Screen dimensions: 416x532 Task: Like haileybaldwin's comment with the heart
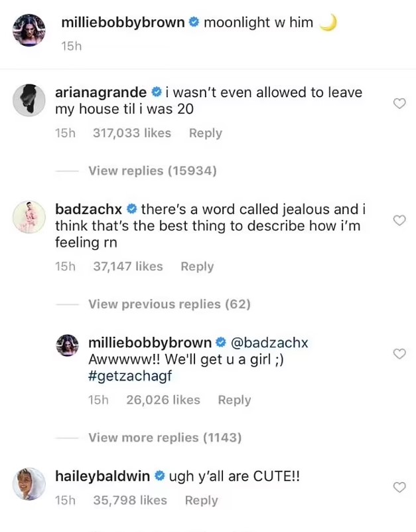pos(399,488)
